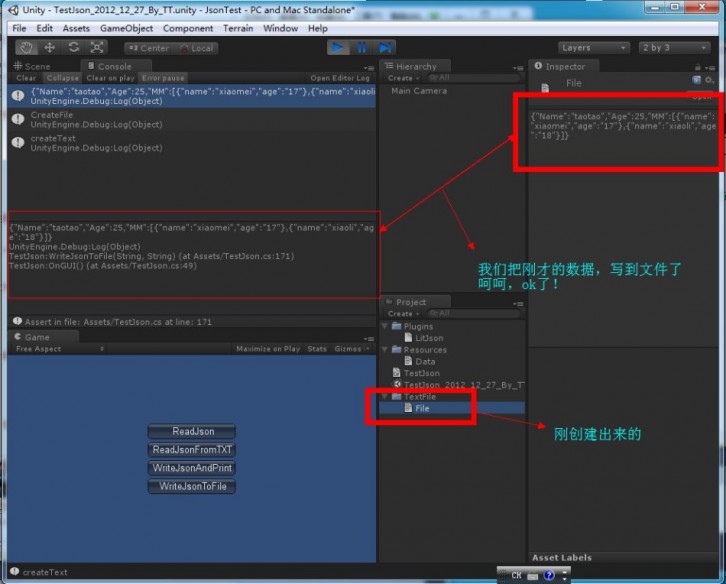The width and height of the screenshot is (726, 584).
Task: Click the Step frame button
Action: (x=385, y=48)
